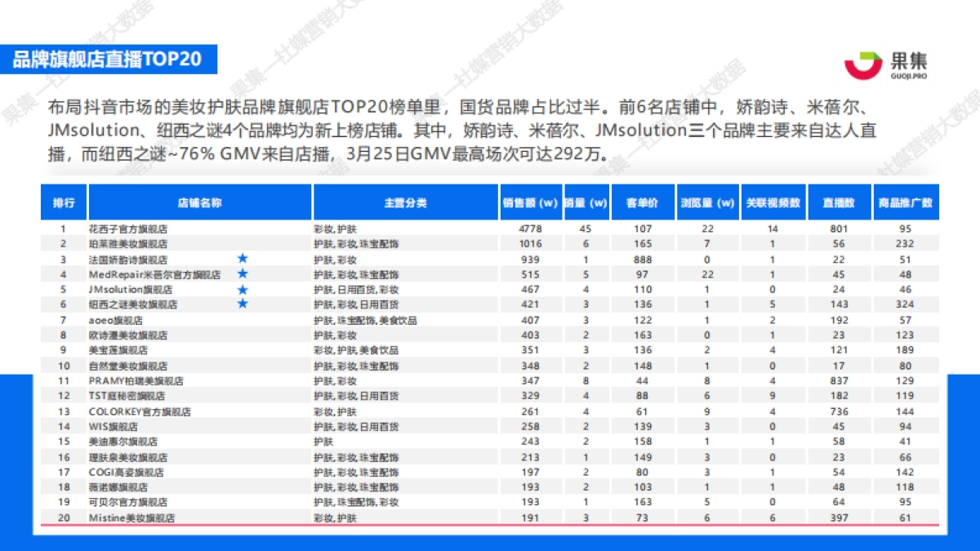The height and width of the screenshot is (551, 980).
Task: Click the star next to MedRepair米蓓尔官方旗舰店
Action: (243, 274)
